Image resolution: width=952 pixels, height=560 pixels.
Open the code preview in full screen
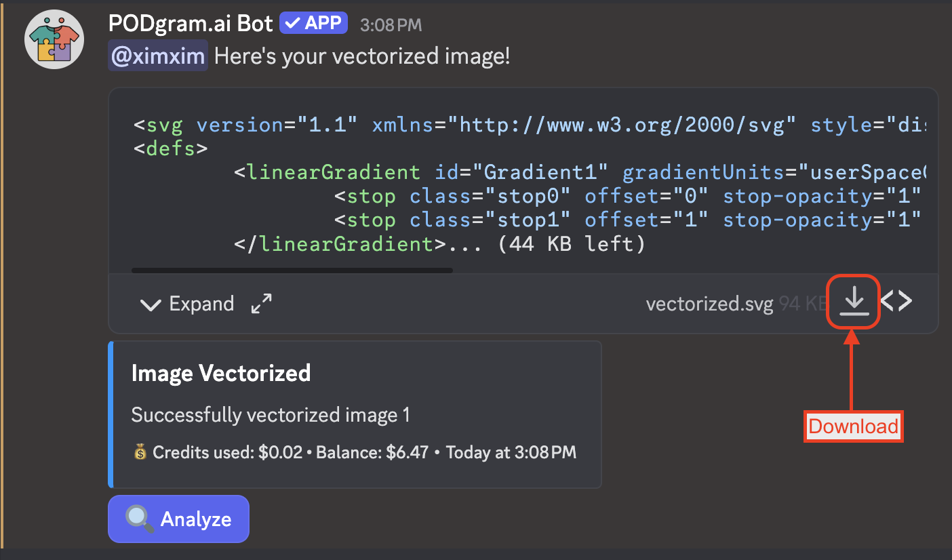(261, 304)
